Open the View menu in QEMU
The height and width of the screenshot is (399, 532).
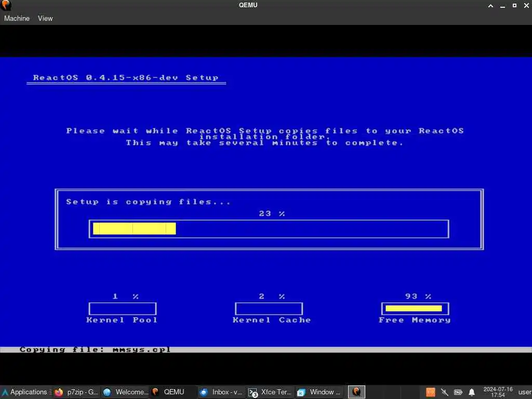point(45,18)
